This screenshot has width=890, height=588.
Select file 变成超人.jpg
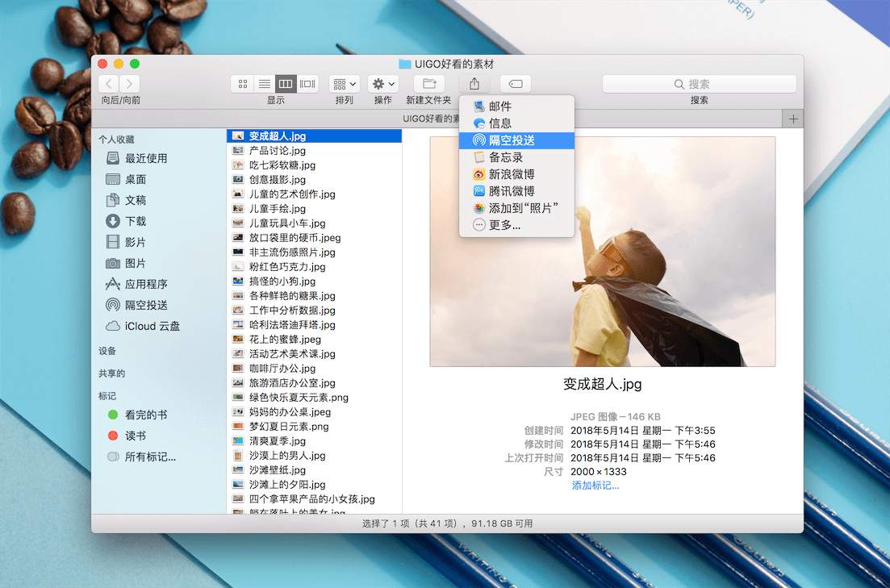pyautogui.click(x=315, y=136)
